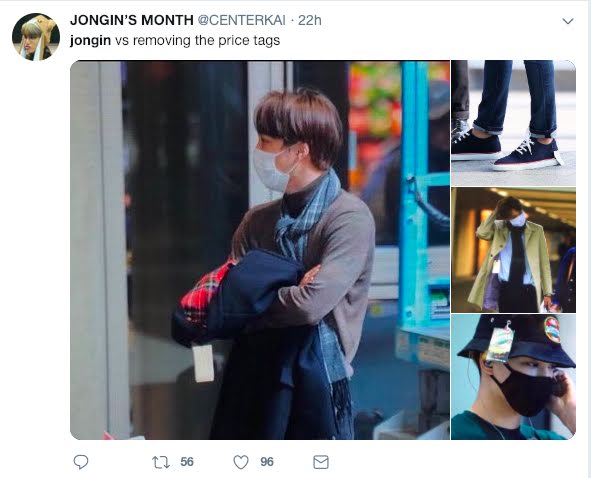Visit the @CENTERKAI handle link
The height and width of the screenshot is (478, 591).
[x=241, y=20]
